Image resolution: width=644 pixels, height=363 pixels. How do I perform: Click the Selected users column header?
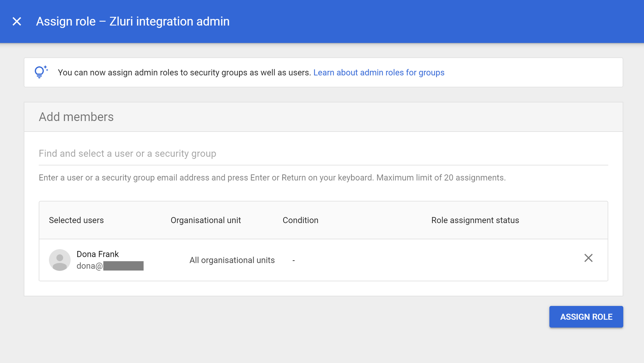(76, 220)
